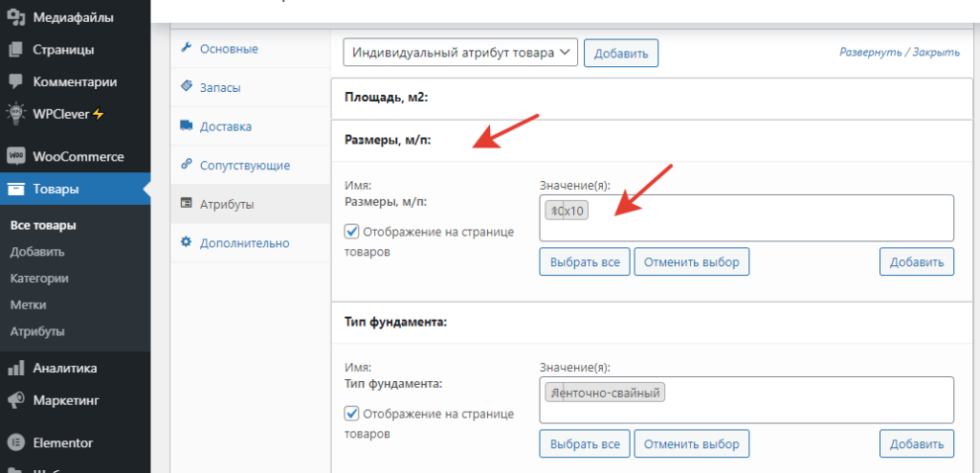
Task: Click the Pages icon in sidebar
Action: coord(15,50)
